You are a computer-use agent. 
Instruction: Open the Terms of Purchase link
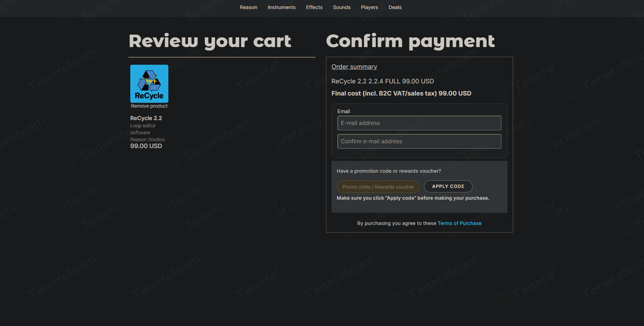[x=459, y=223]
